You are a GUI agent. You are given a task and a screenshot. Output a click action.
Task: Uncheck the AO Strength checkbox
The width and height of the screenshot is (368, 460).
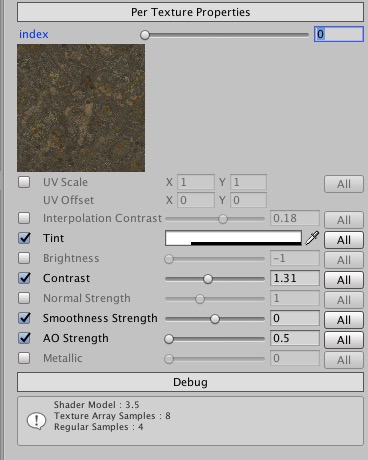coord(24,338)
